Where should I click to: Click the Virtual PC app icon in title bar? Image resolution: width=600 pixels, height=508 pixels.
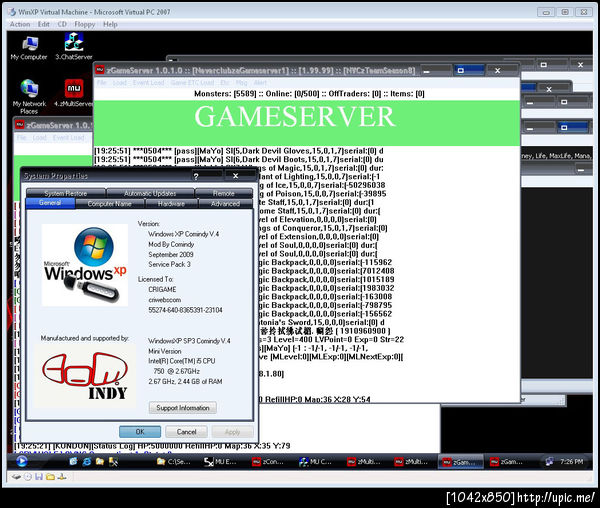tap(12, 12)
